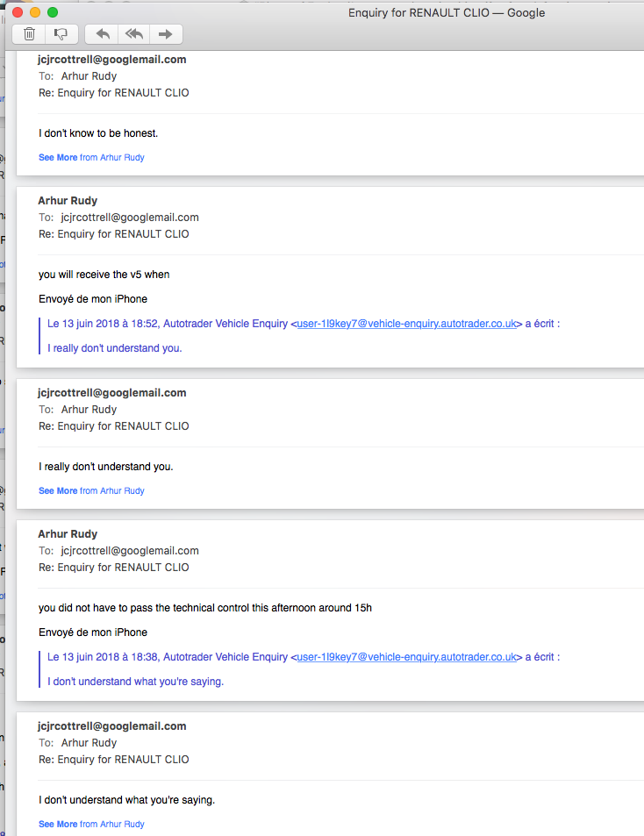Click the double-arrow Reply All icon
The height and width of the screenshot is (836, 644).
(x=133, y=34)
